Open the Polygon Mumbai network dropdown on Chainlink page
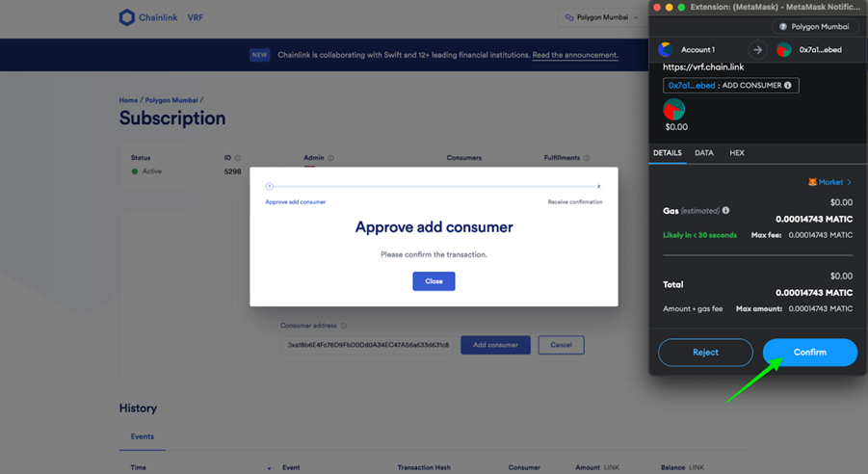 click(602, 17)
